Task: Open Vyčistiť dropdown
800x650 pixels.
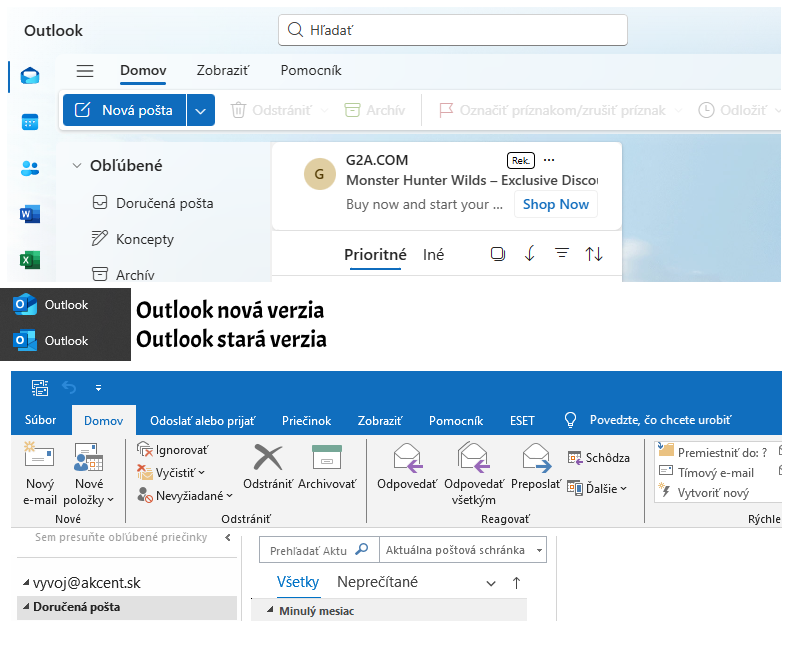Action: click(x=171, y=473)
